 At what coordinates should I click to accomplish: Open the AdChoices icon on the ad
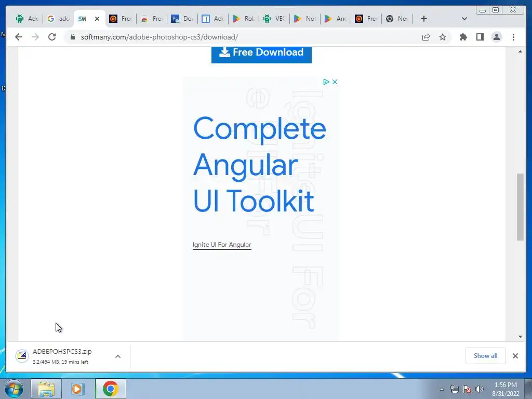click(326, 82)
